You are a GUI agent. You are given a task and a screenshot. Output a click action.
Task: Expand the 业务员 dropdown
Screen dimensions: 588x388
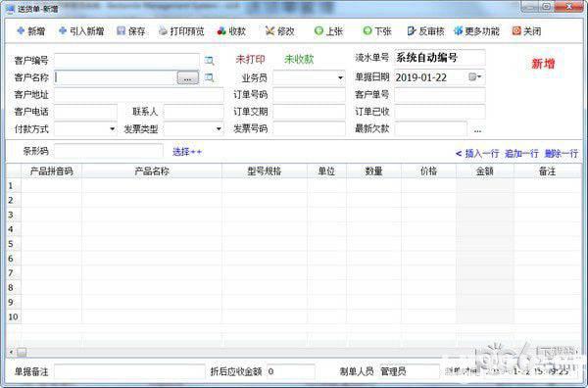tap(340, 77)
